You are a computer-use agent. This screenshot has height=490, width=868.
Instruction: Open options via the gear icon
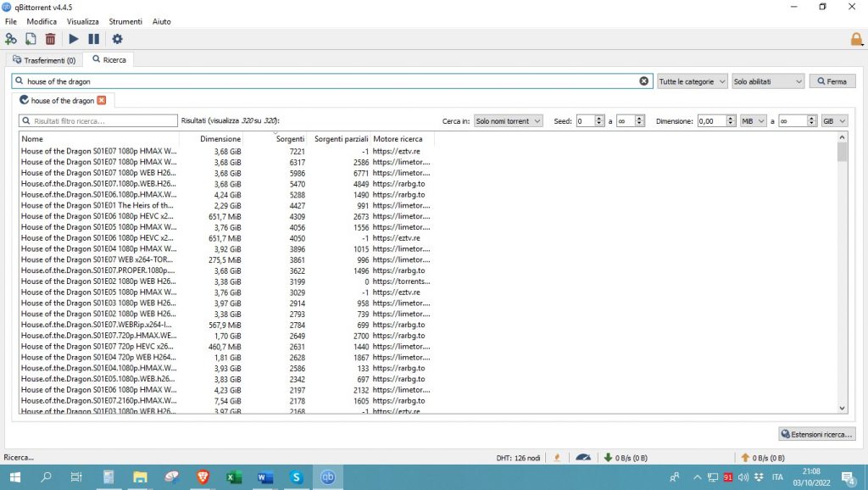click(117, 39)
